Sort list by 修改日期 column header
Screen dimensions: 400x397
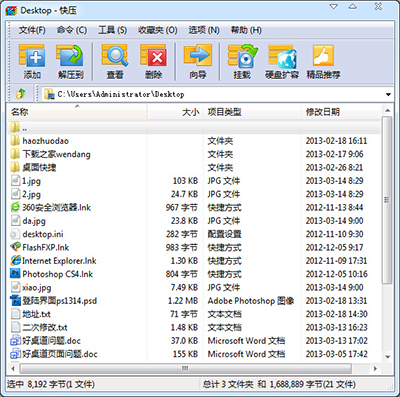tap(341, 112)
